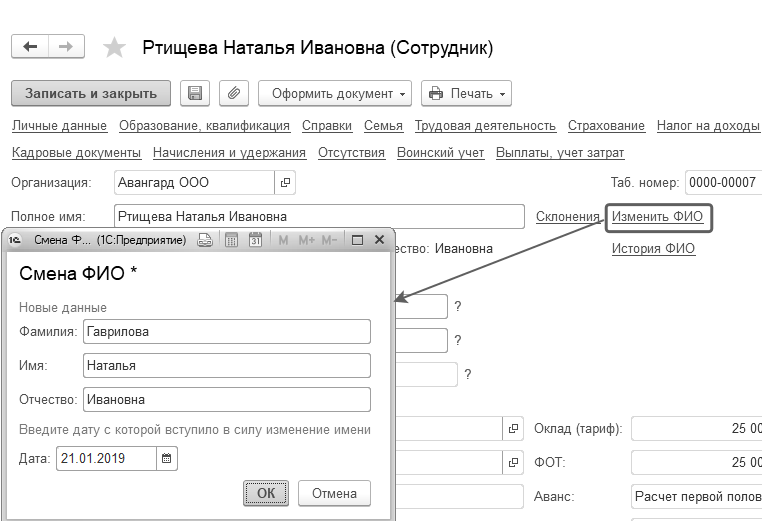Open Трудовая деятельность link
This screenshot has width=763, height=523.
[x=485, y=126]
